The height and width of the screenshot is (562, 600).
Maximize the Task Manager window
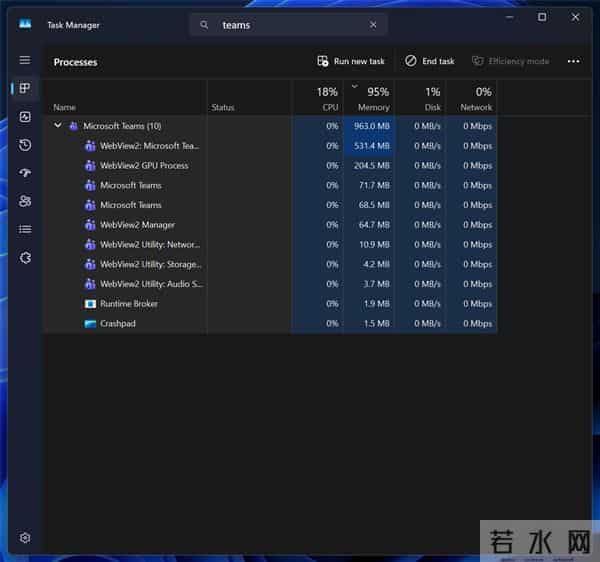(542, 17)
